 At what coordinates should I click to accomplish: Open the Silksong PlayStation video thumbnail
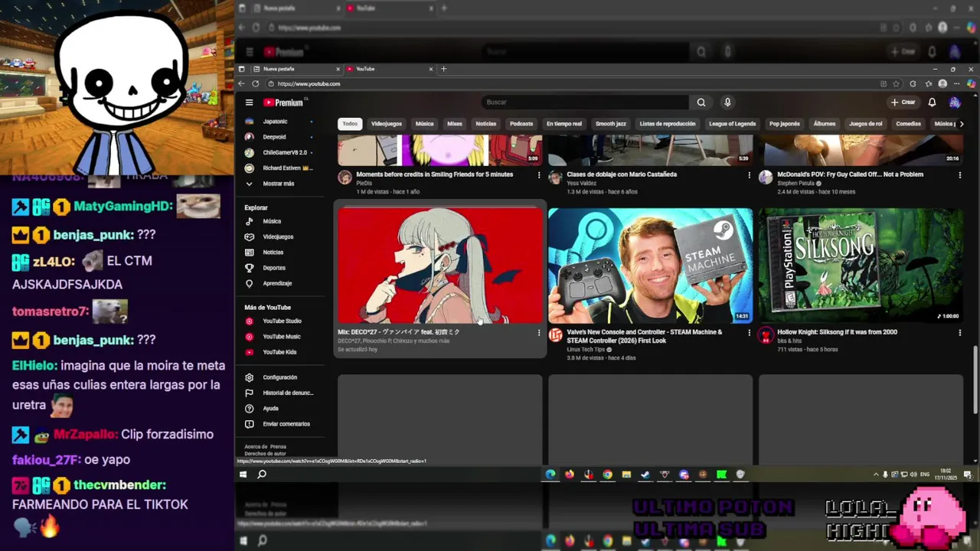(x=861, y=266)
